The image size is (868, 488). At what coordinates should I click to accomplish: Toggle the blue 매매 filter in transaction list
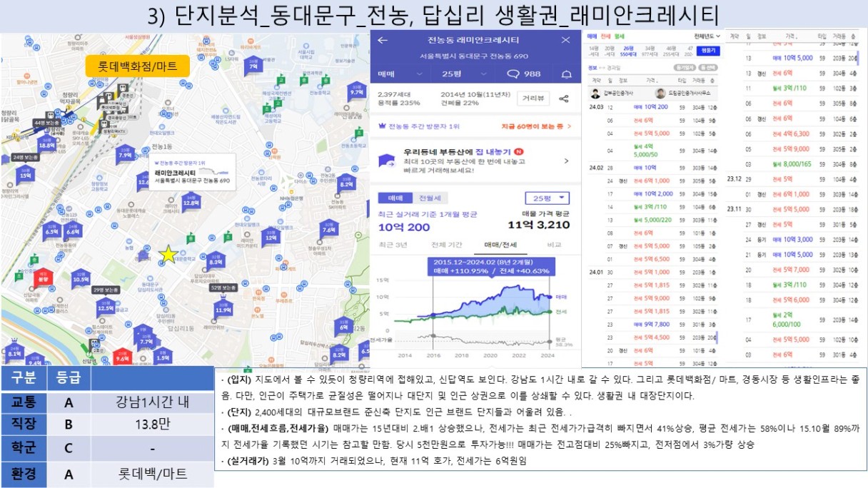coord(592,36)
